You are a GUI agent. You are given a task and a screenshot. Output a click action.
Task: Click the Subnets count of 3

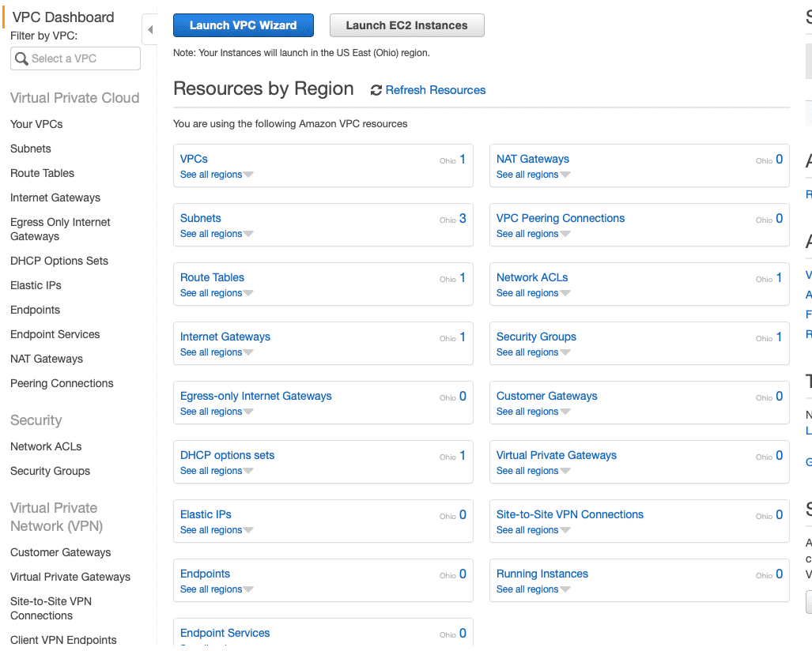(463, 219)
